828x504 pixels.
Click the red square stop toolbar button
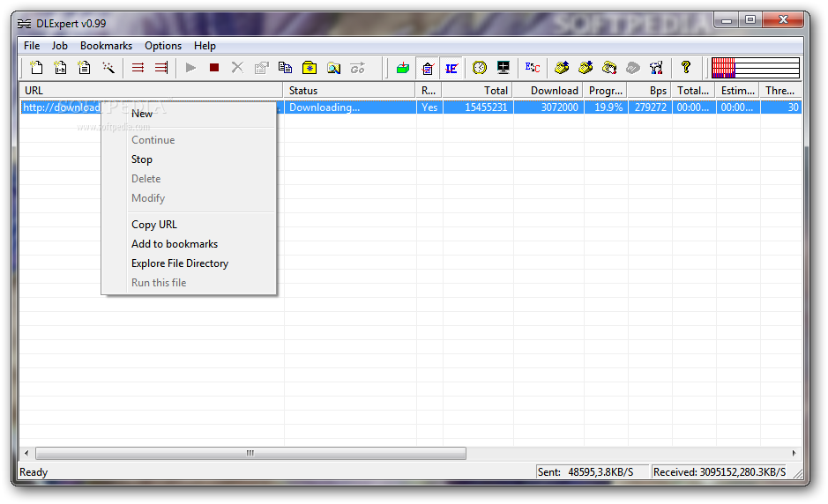(x=214, y=68)
